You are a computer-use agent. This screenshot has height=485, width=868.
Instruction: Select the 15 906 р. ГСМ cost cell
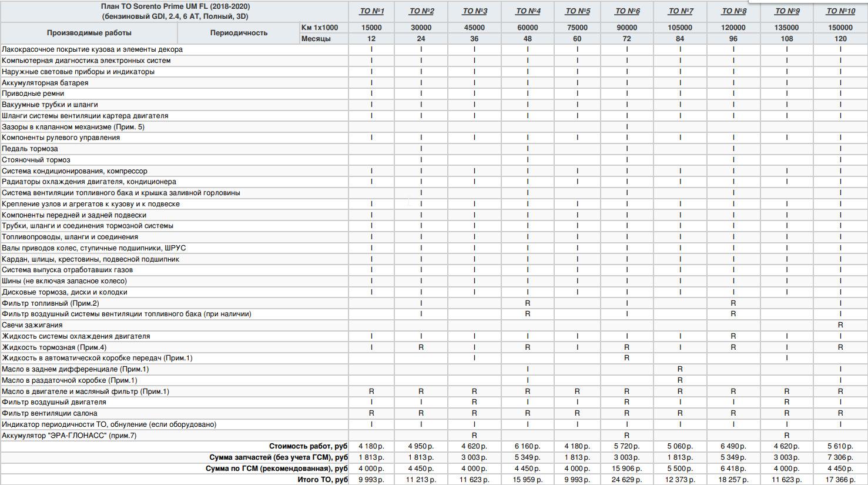[x=627, y=469]
